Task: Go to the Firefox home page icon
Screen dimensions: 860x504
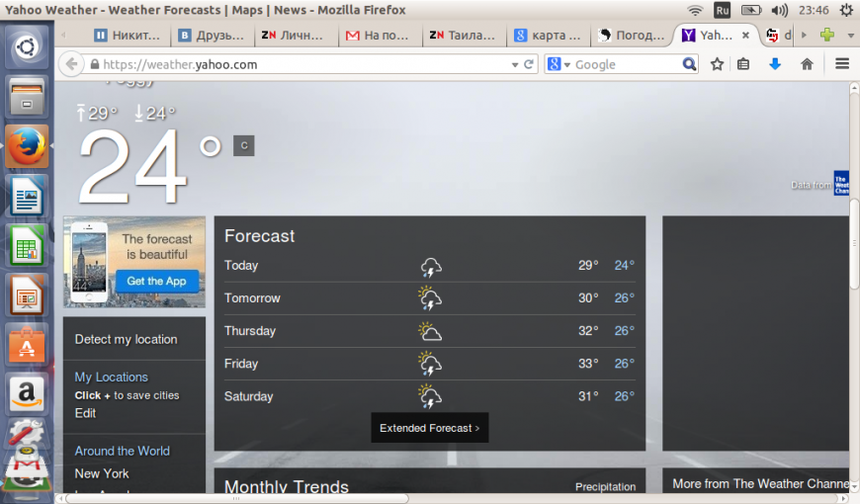Action: 807,64
